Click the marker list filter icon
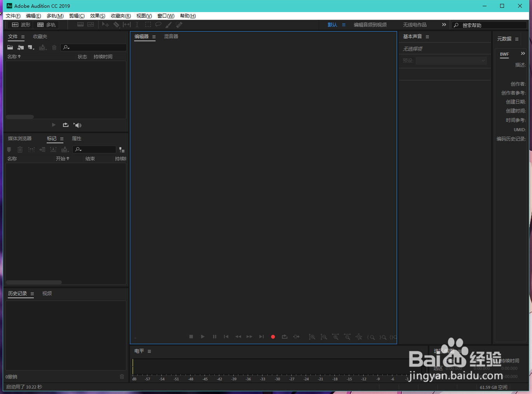Viewport: 532px width, 394px height. click(122, 150)
